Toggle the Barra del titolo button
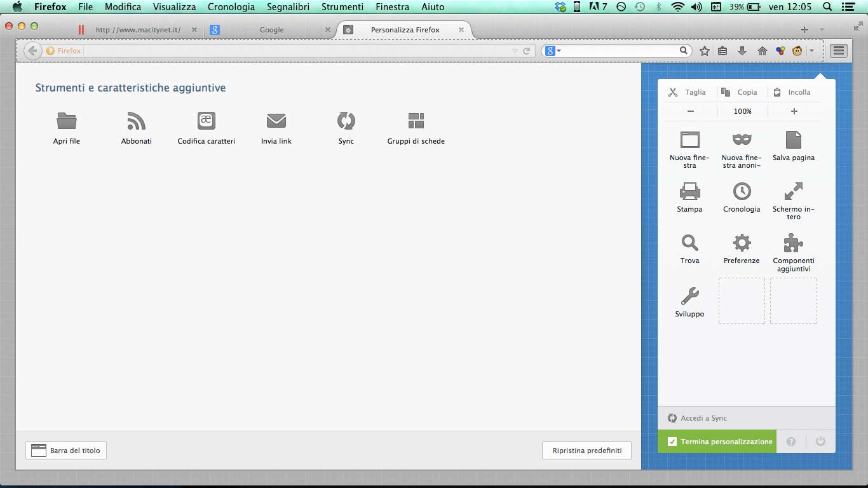Screen dimensions: 868x488 point(66,451)
